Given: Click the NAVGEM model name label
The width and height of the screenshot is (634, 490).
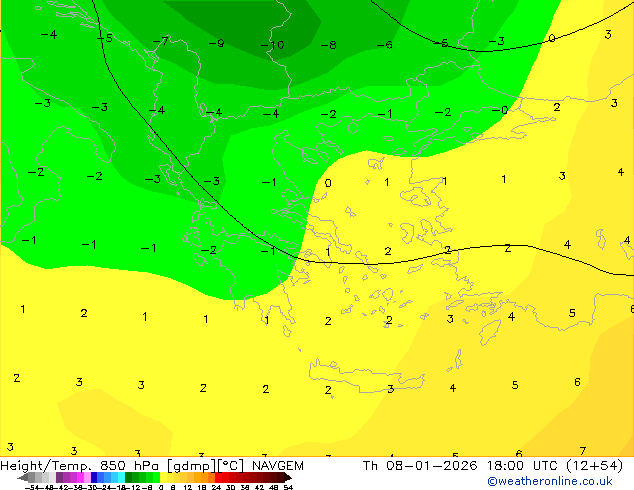Looking at the screenshot, I should click(x=277, y=466).
